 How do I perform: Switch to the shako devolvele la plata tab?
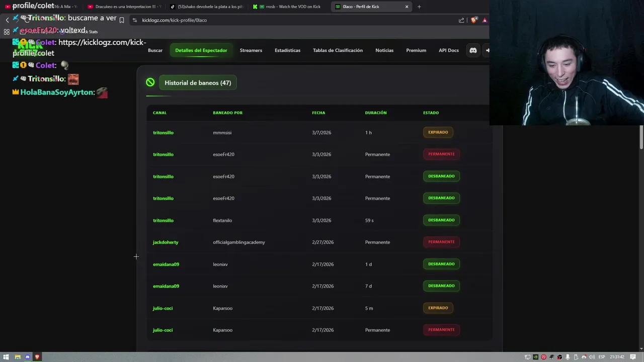click(206, 7)
